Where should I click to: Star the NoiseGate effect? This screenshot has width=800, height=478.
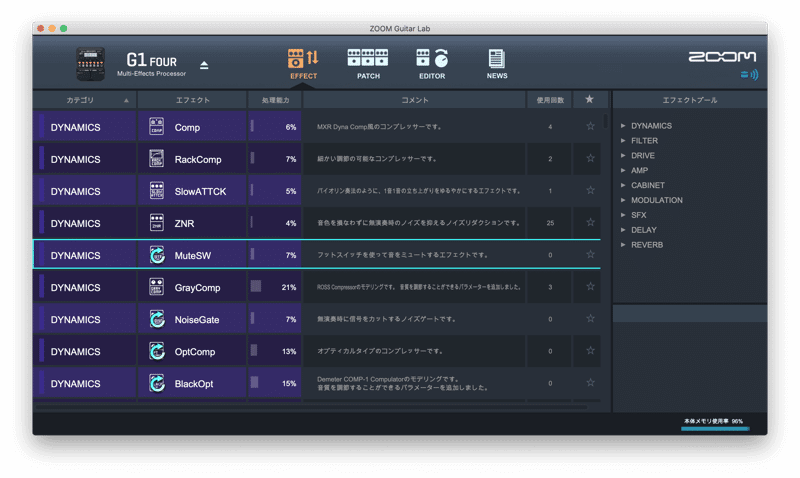click(590, 318)
